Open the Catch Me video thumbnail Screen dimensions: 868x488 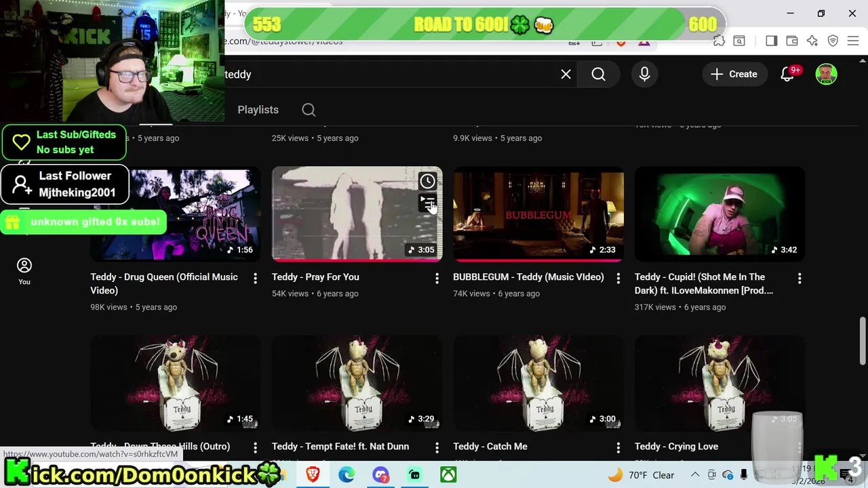click(538, 383)
